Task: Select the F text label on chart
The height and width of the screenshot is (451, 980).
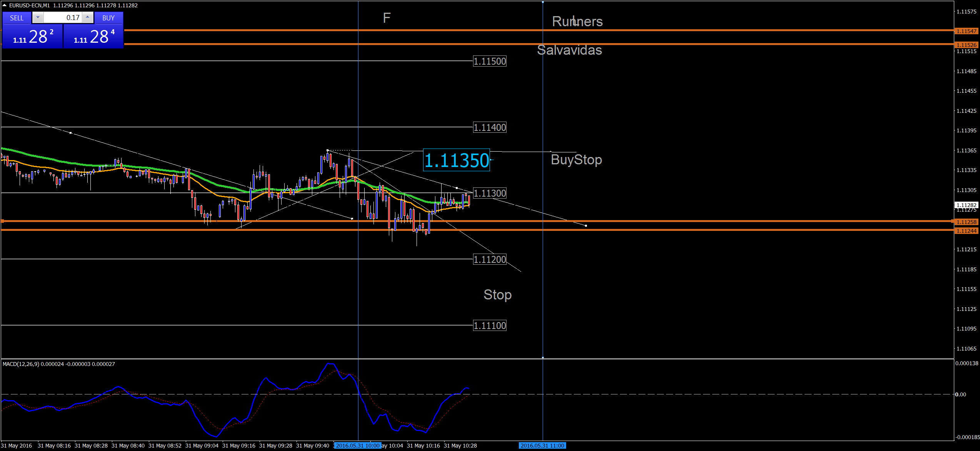Action: 387,18
